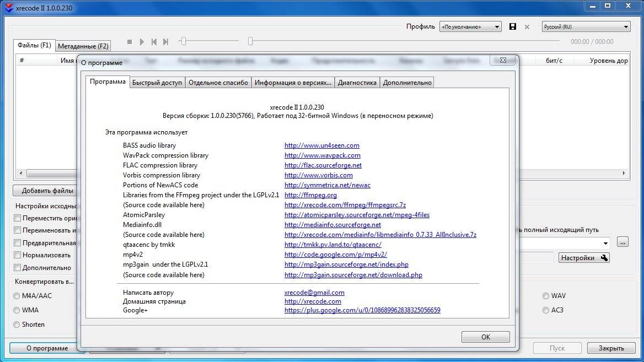Open the mp3gain download.php link
The height and width of the screenshot is (362, 644).
[x=353, y=275]
